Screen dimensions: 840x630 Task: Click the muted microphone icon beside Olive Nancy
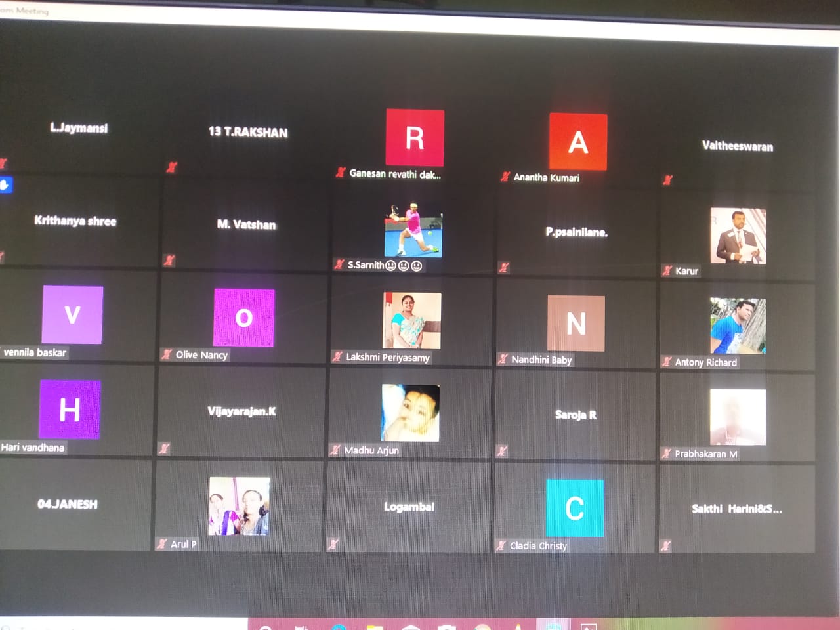[167, 354]
